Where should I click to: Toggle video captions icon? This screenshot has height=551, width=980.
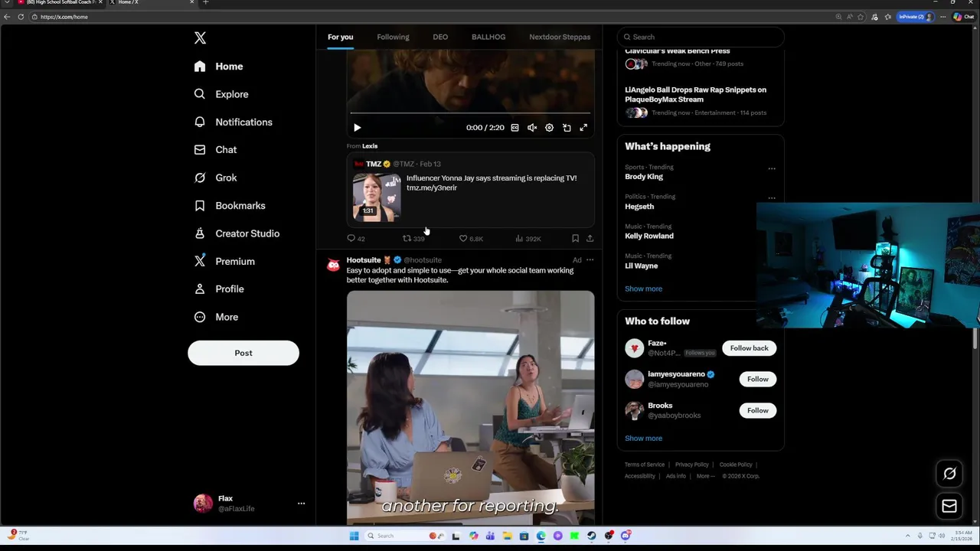[514, 128]
